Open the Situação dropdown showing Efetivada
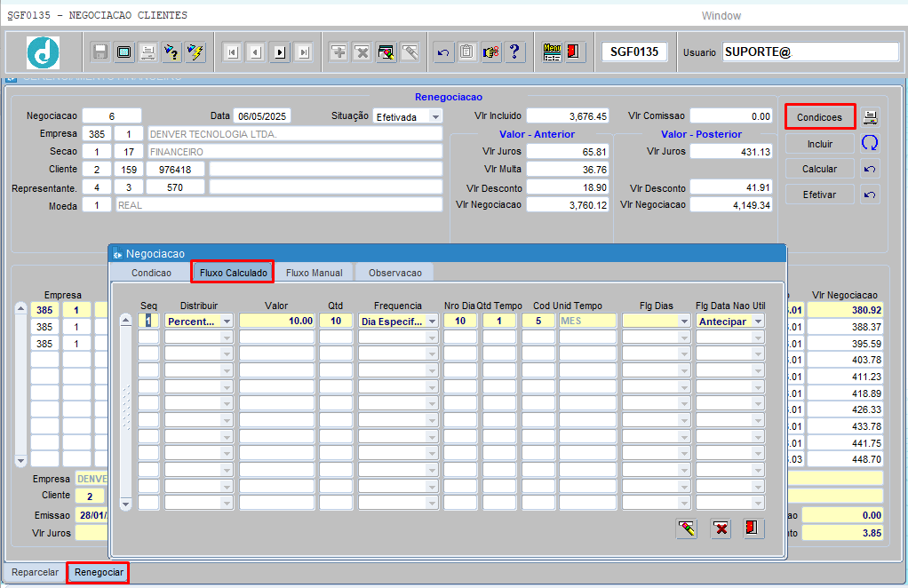 (435, 117)
